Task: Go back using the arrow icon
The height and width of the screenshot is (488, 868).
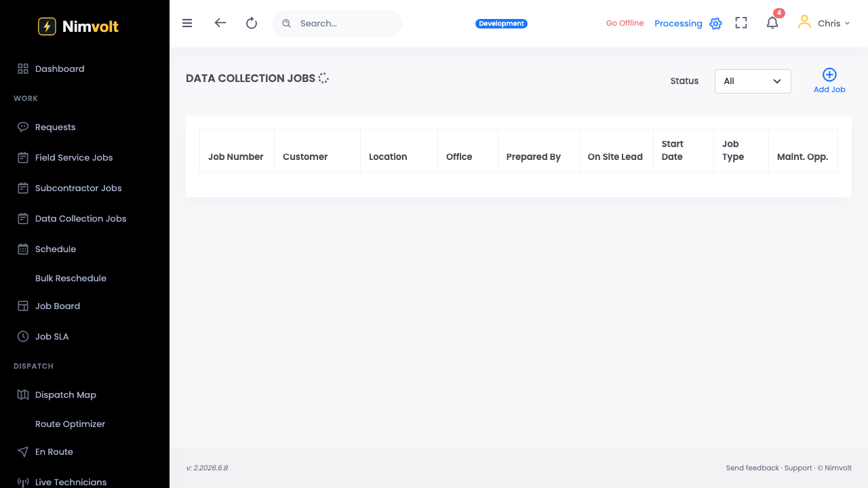Action: 220,22
